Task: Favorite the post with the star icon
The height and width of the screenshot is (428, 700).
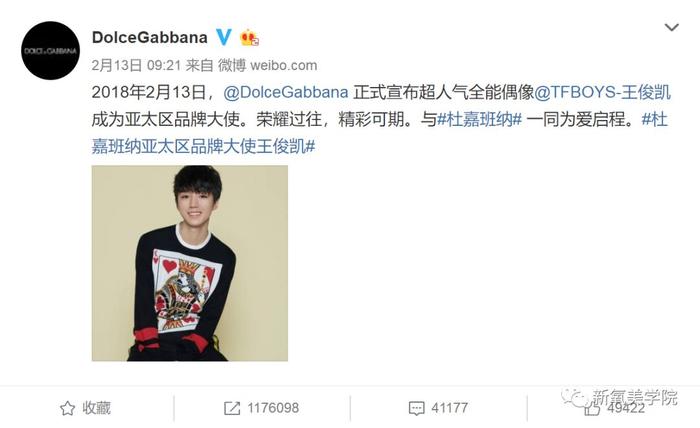Action: 67,408
